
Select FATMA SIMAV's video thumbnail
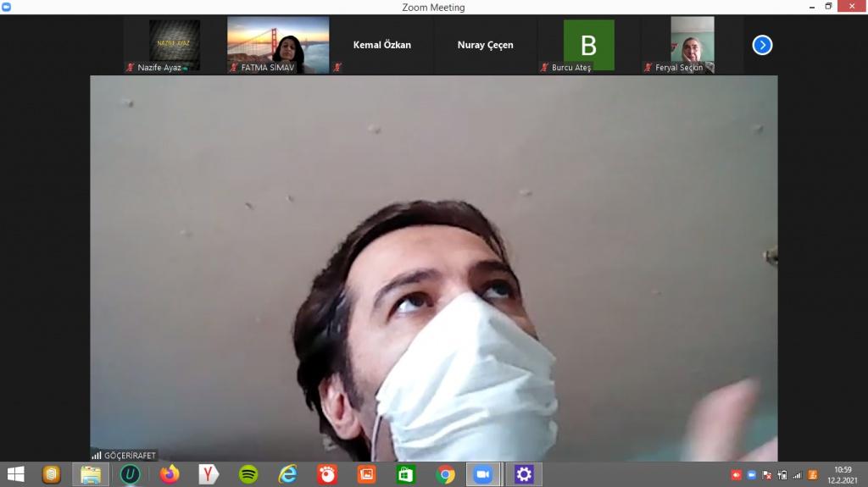[278, 45]
